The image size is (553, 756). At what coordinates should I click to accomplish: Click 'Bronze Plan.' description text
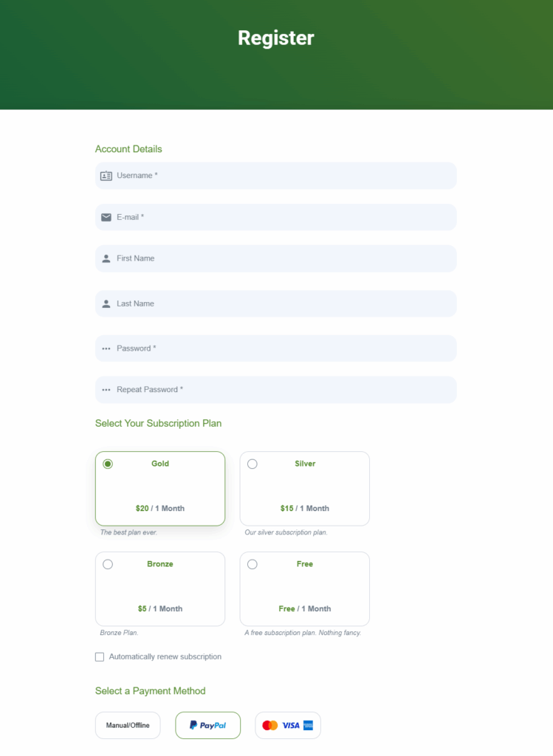click(x=119, y=633)
